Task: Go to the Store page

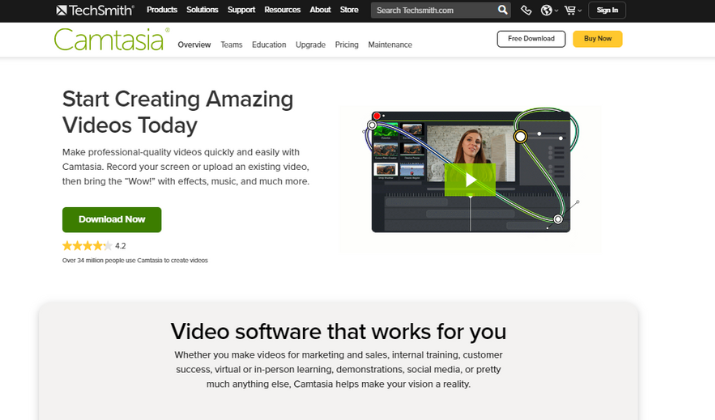Action: (x=349, y=10)
